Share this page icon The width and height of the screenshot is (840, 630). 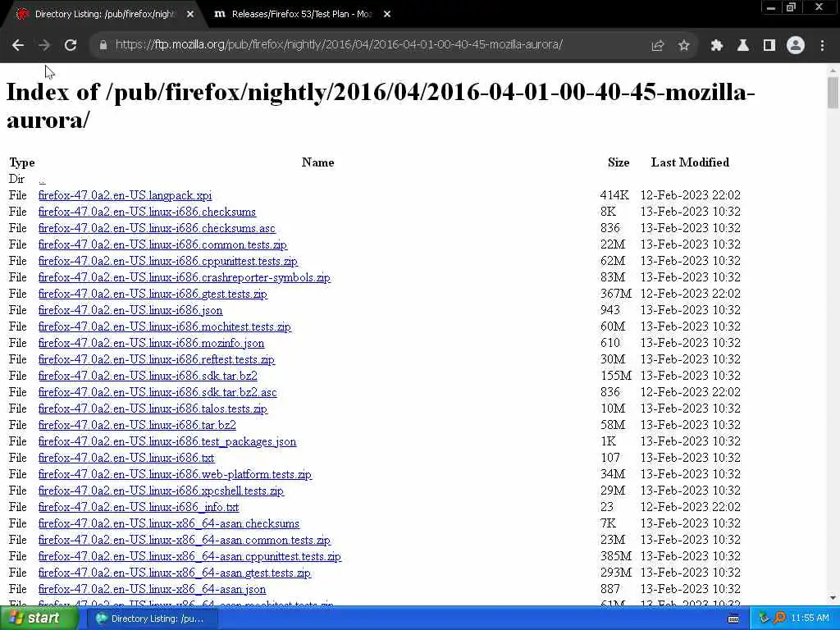pos(657,46)
